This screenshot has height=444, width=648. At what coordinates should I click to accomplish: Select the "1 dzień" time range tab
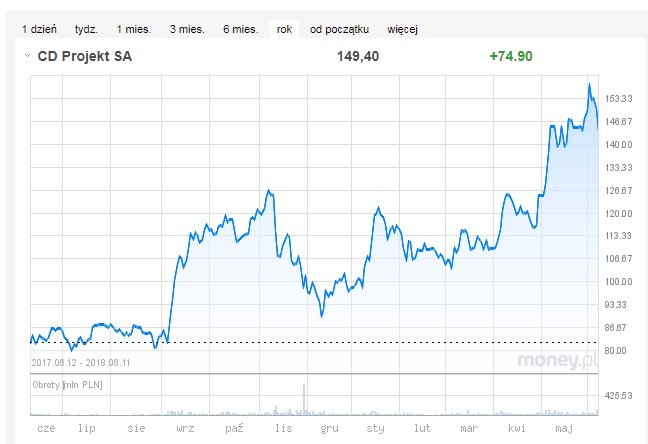coord(39,30)
